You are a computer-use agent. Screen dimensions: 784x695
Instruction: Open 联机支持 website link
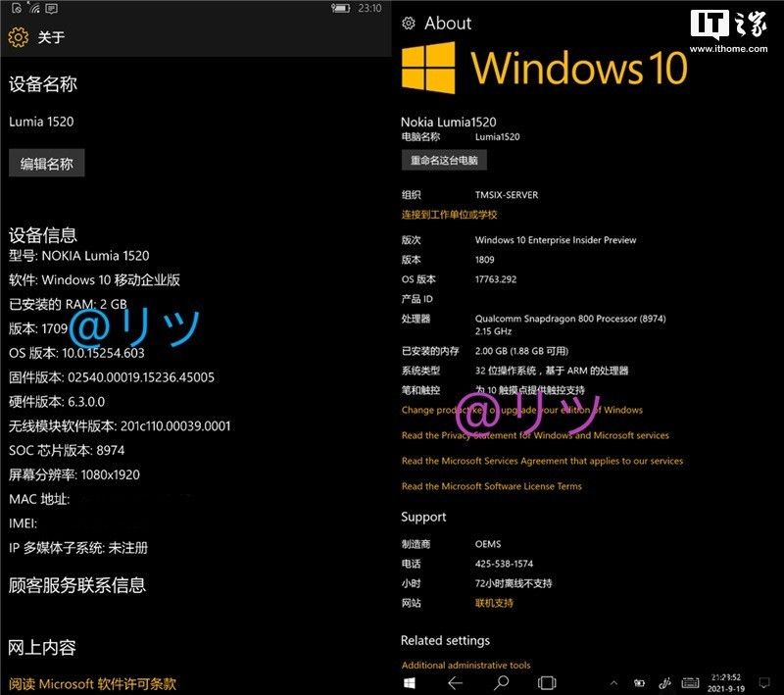coord(494,603)
